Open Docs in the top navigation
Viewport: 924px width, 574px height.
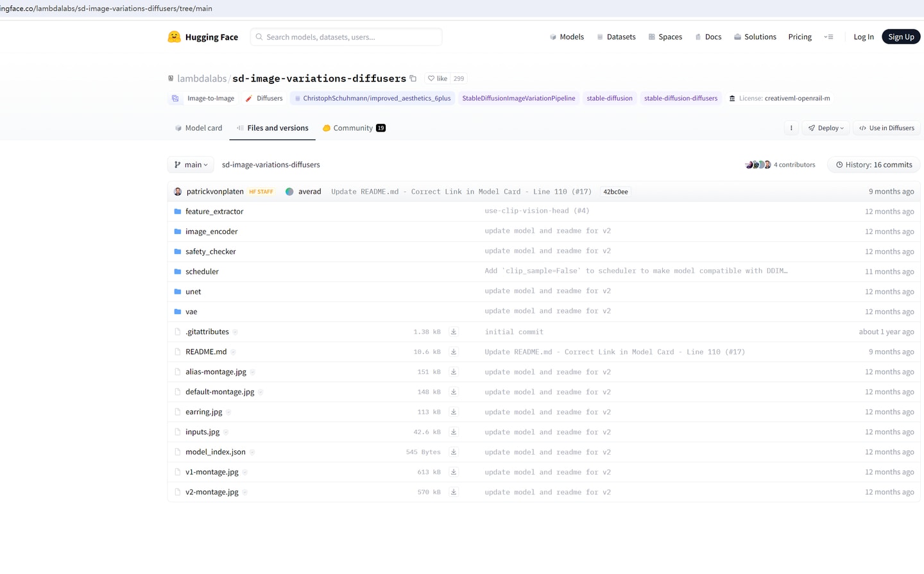pyautogui.click(x=708, y=37)
